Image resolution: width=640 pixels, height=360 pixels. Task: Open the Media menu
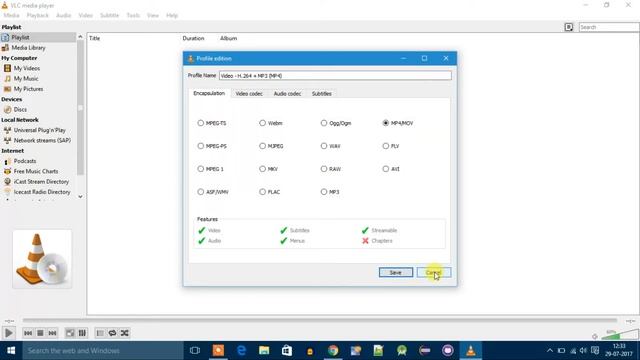pos(11,16)
